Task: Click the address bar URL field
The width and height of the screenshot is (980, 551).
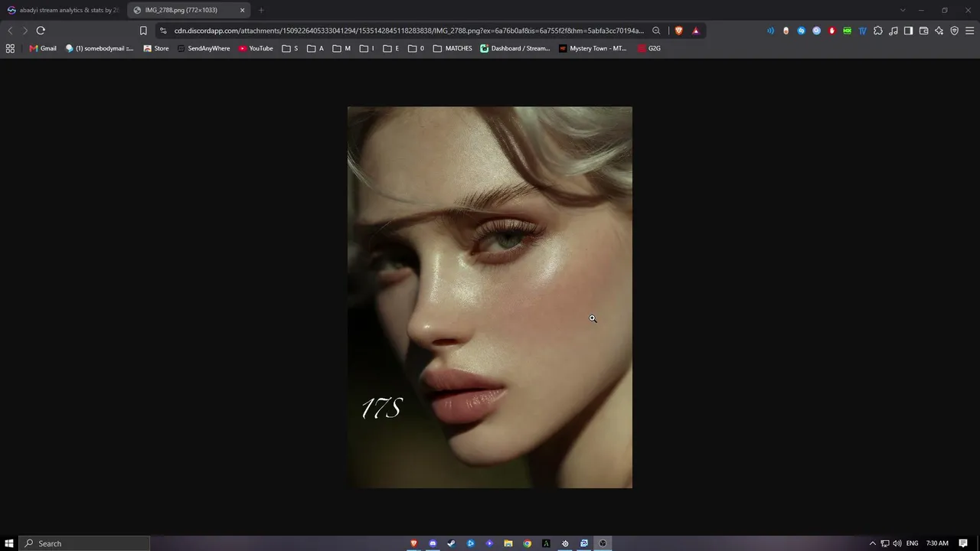Action: [x=410, y=31]
